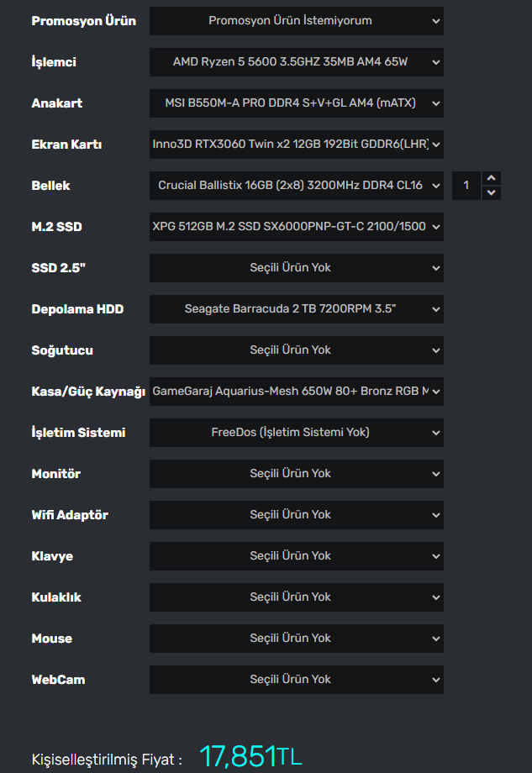This screenshot has width=532, height=773.
Task: Open the Klavye keyboard dropdown
Action: click(296, 556)
